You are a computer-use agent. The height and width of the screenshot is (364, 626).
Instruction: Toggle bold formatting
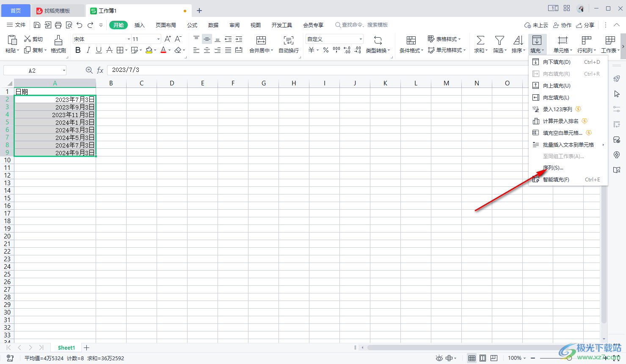(x=78, y=50)
